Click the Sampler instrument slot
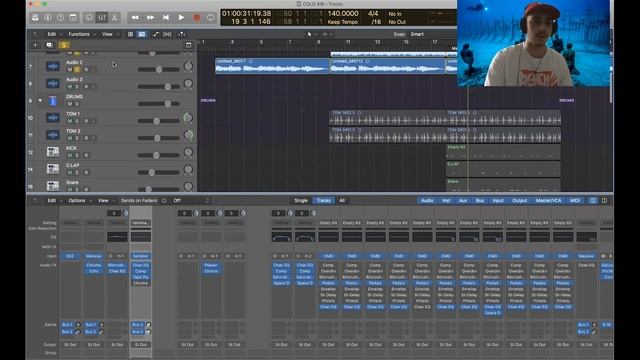Screen dimensions: 640x360 coord(141,256)
